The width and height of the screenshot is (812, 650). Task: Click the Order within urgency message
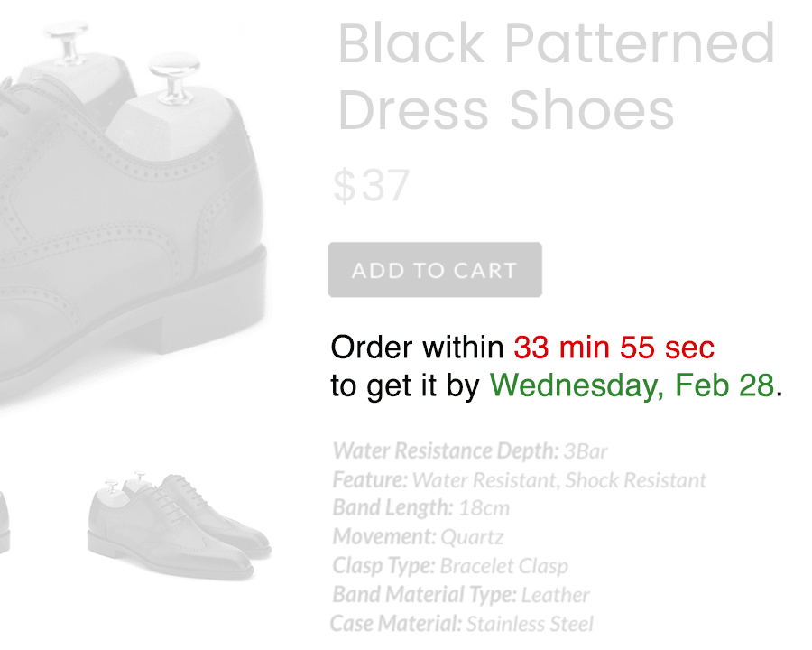(x=415, y=347)
